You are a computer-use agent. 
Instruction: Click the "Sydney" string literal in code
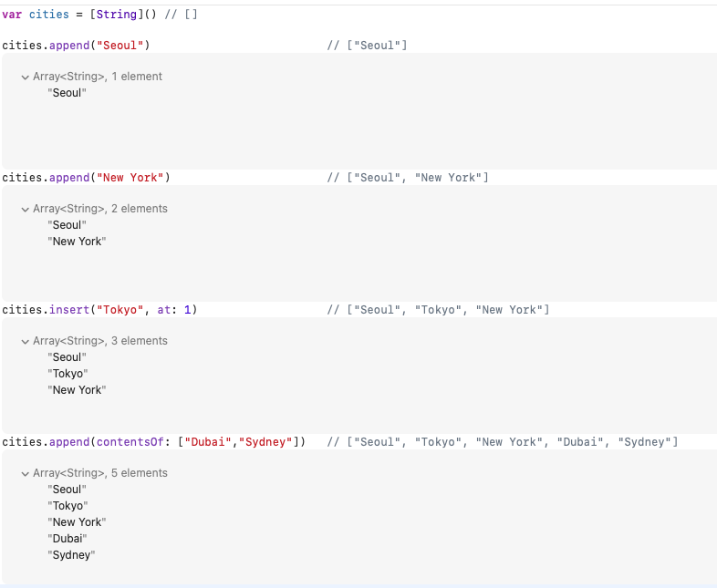265,442
